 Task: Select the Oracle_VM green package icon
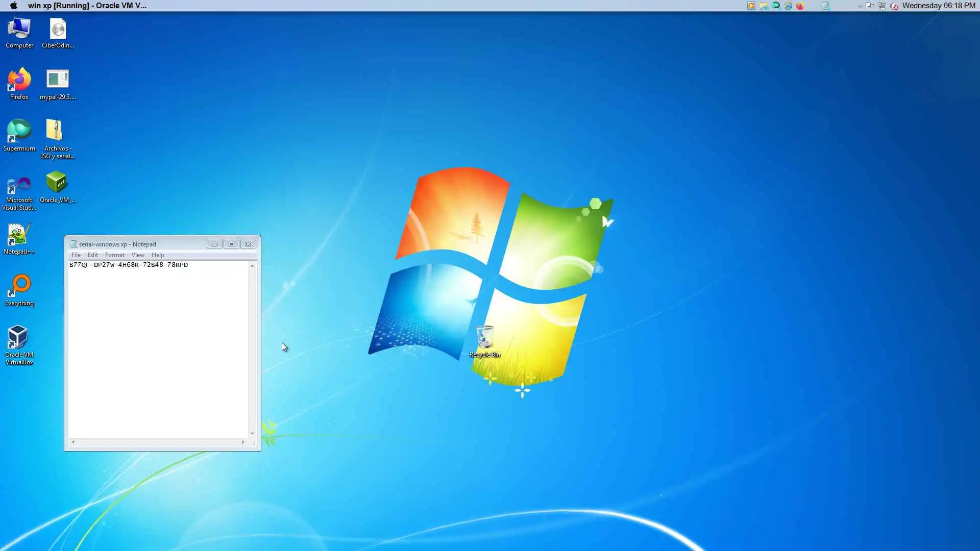(x=56, y=184)
